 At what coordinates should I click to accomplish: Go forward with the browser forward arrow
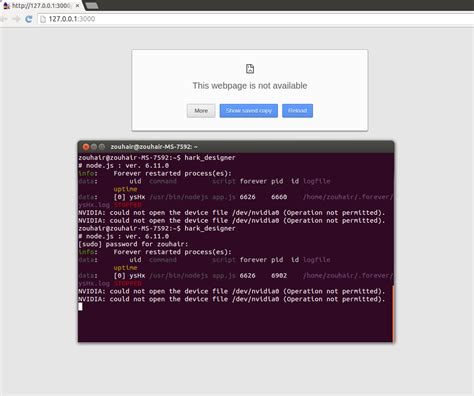pos(16,19)
